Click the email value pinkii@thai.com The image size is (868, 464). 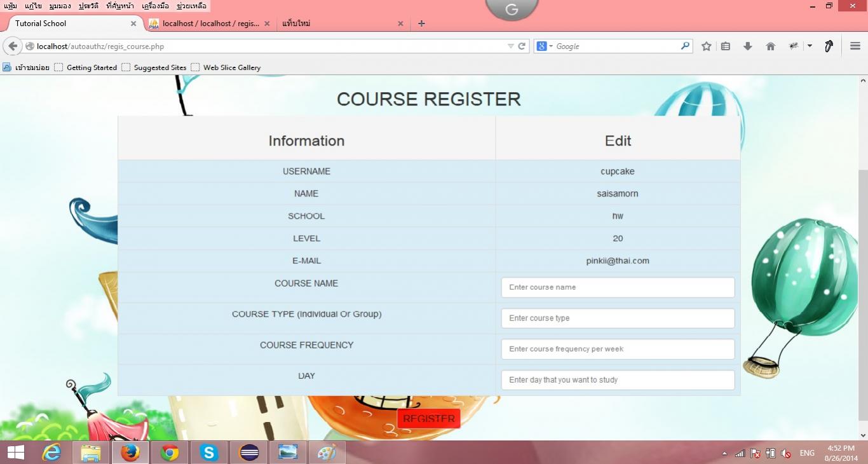point(618,261)
